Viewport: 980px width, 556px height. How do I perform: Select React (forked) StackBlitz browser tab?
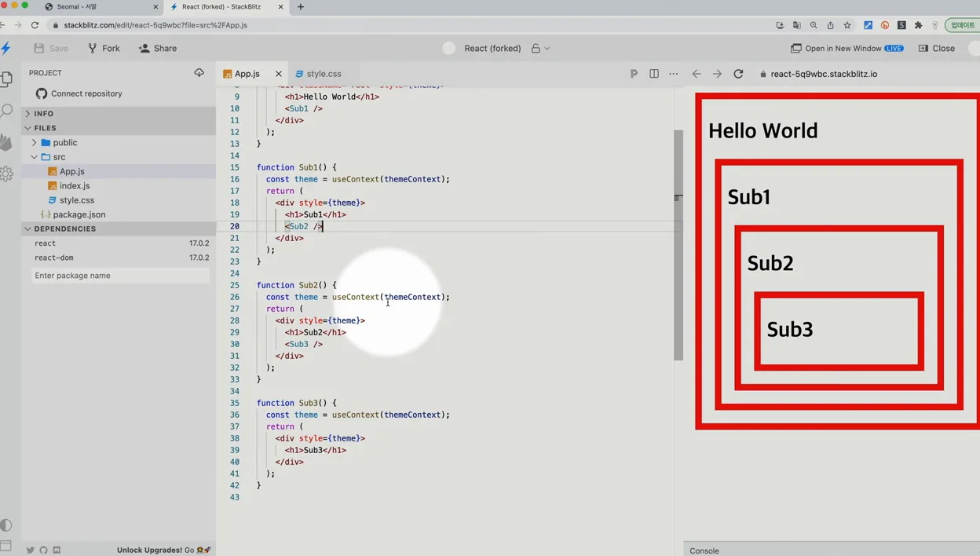click(226, 7)
